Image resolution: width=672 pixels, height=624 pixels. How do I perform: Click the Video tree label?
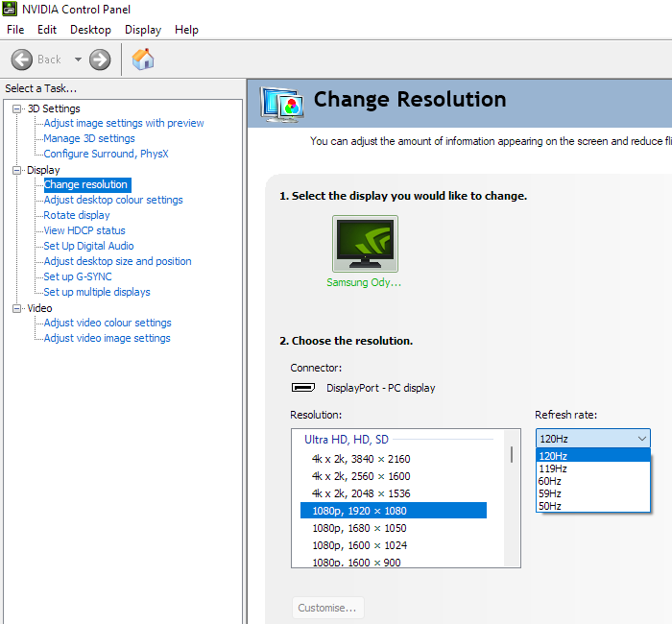click(39, 308)
